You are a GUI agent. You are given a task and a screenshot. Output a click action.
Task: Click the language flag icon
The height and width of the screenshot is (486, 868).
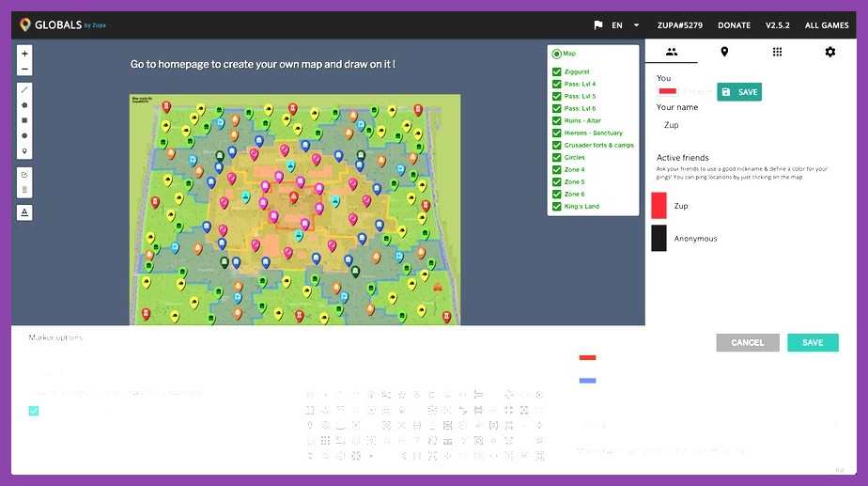tap(597, 25)
